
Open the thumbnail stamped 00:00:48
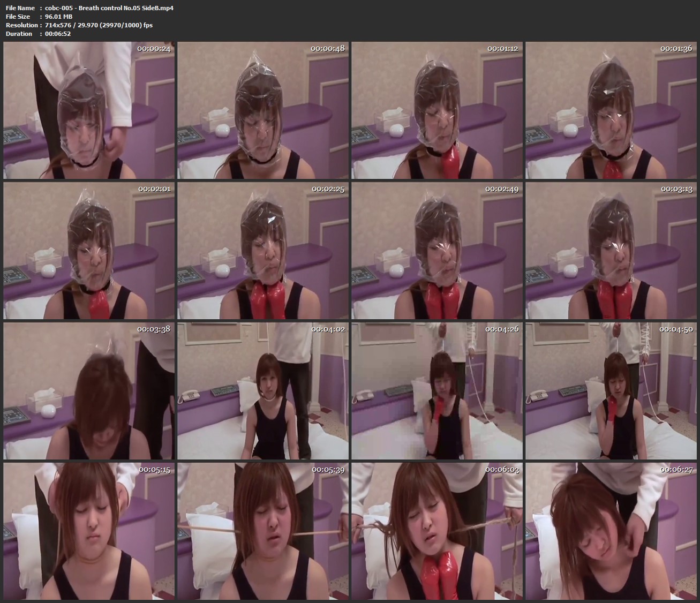(x=263, y=110)
